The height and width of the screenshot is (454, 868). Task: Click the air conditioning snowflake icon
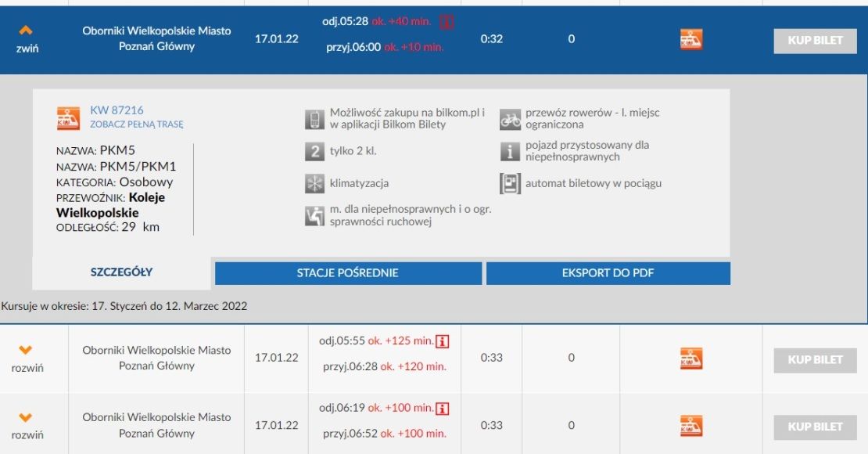314,183
